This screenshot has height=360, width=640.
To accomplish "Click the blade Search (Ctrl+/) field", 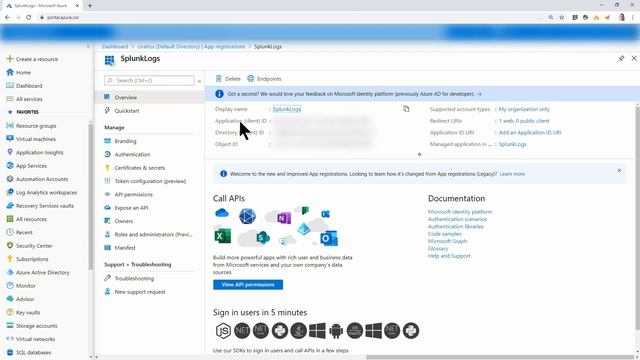I will click(149, 80).
